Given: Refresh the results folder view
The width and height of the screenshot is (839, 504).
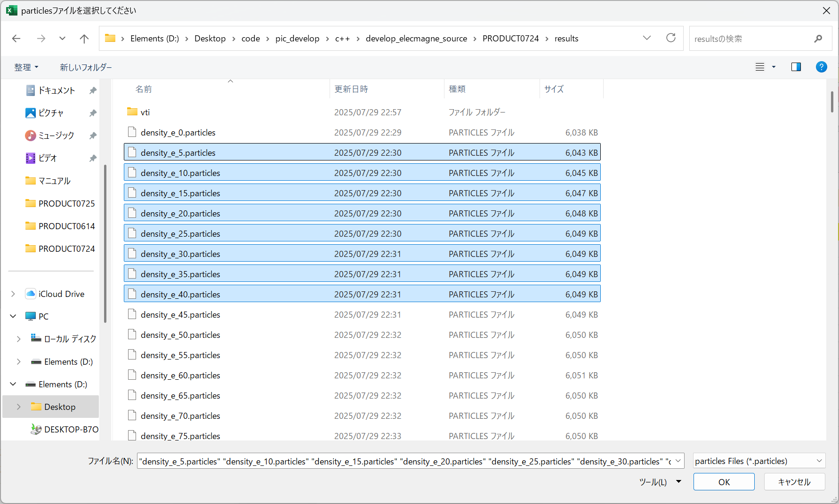Looking at the screenshot, I should [671, 38].
